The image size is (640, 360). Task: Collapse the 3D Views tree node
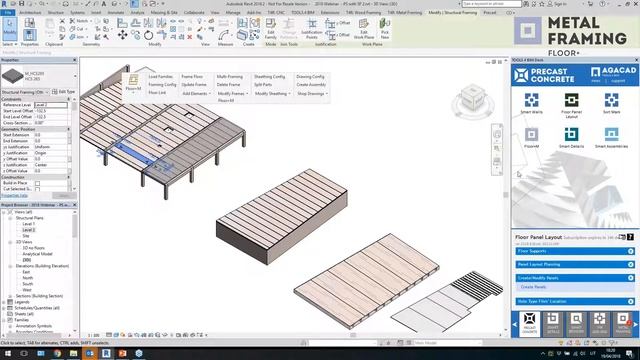10,242
